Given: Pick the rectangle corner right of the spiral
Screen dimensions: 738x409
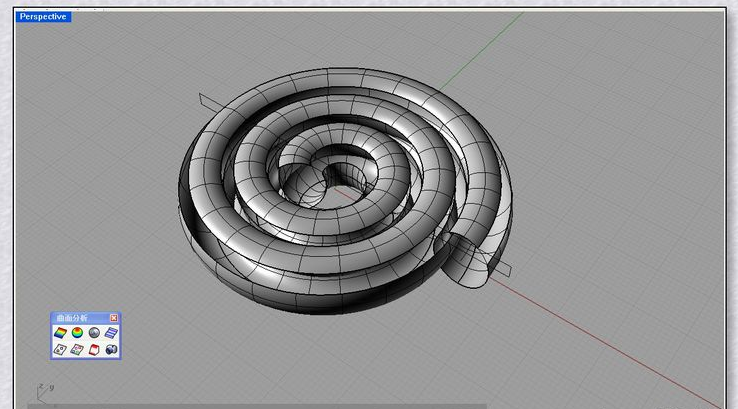Looking at the screenshot, I should click(x=514, y=271).
